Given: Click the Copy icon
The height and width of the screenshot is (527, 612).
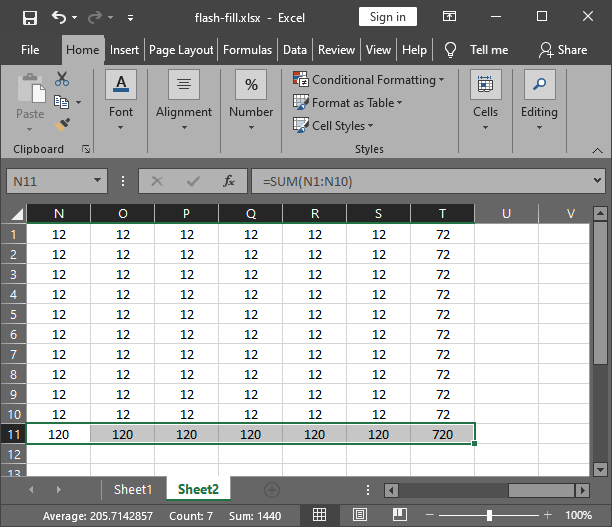Looking at the screenshot, I should 61,102.
